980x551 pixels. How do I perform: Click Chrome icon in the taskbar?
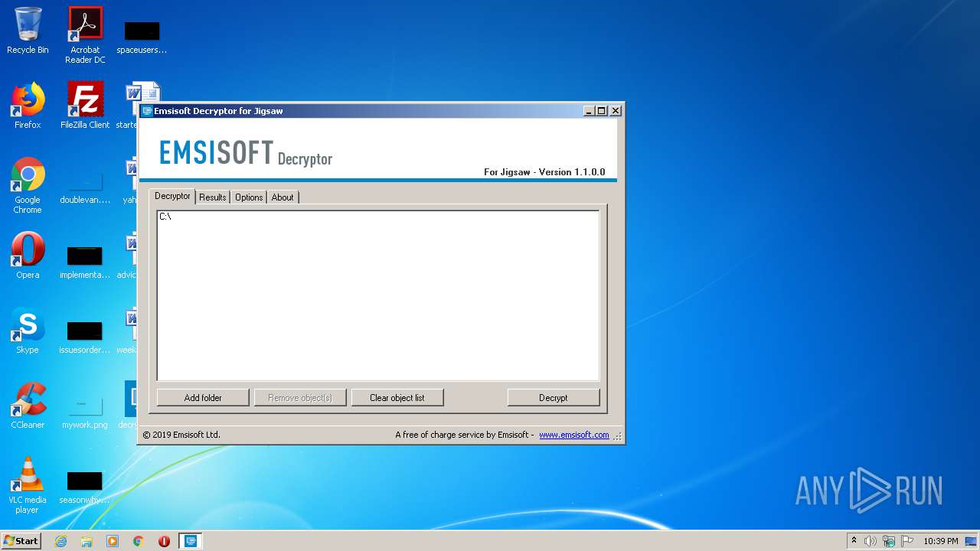pos(139,541)
